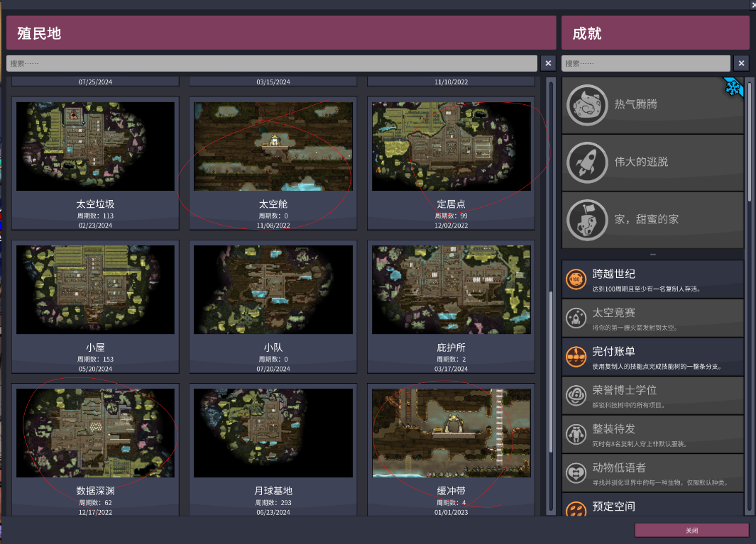Collapse divider under the 家，甜蜜的家 achievement
The width and height of the screenshot is (756, 544).
[x=653, y=255]
